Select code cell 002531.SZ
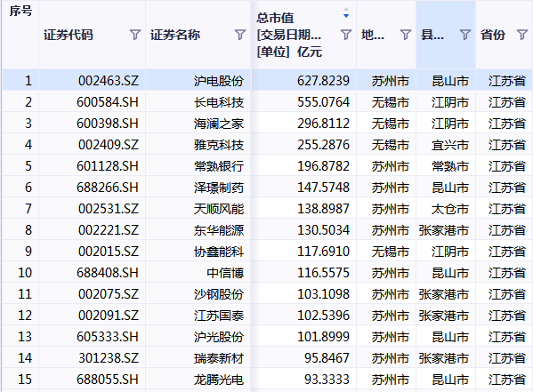This screenshot has width=533, height=392. tap(109, 209)
